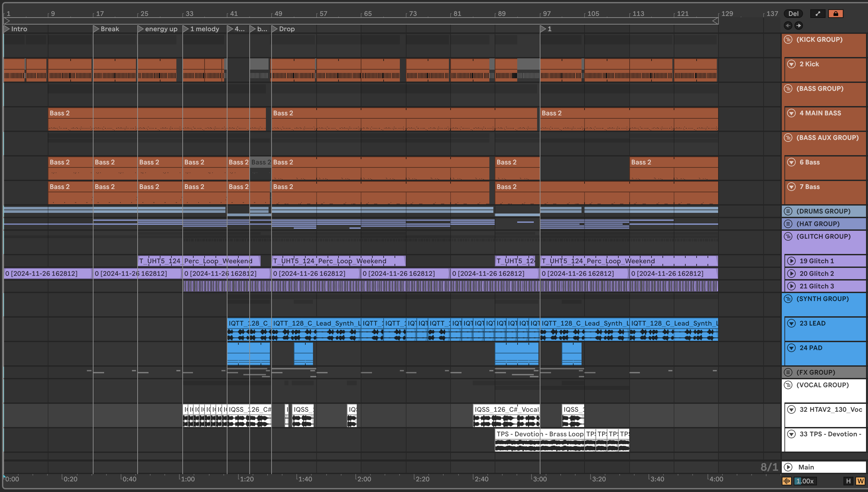Click the FX GROUP fold icon
868x492 pixels.
(x=788, y=372)
